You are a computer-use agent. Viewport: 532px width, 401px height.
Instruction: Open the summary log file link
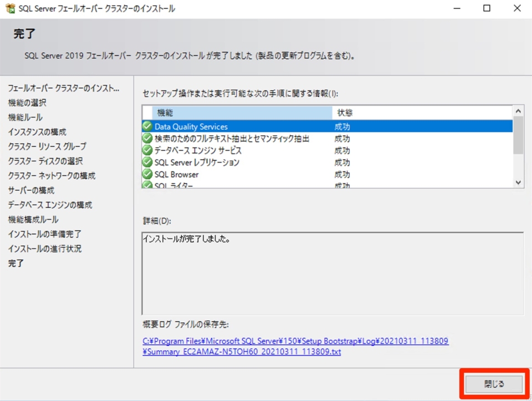click(x=295, y=346)
